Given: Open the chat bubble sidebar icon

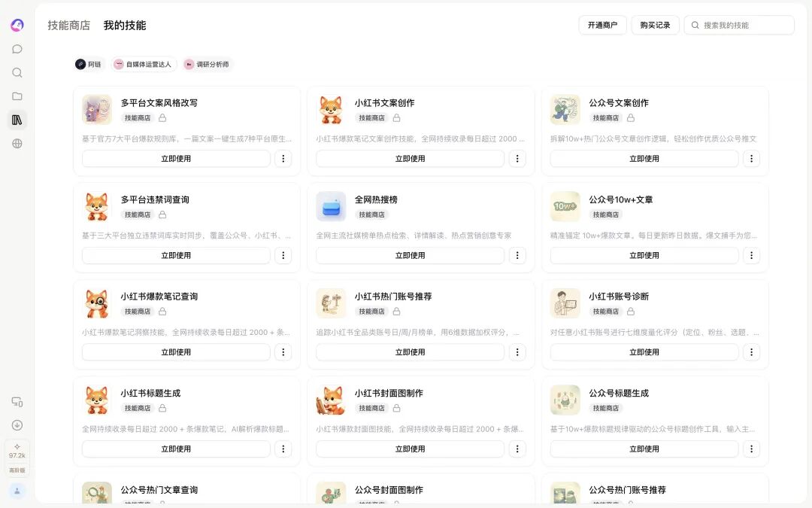Looking at the screenshot, I should pyautogui.click(x=17, y=49).
